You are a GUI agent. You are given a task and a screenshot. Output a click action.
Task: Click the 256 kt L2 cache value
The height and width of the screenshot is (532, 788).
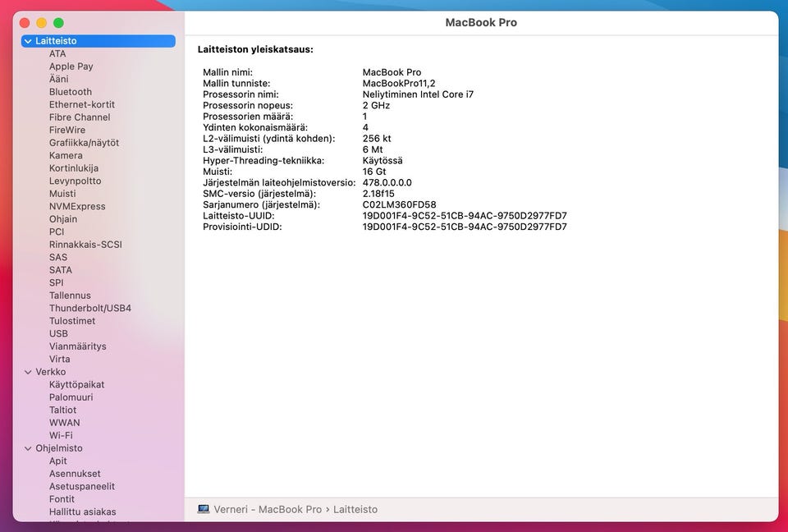click(x=377, y=138)
